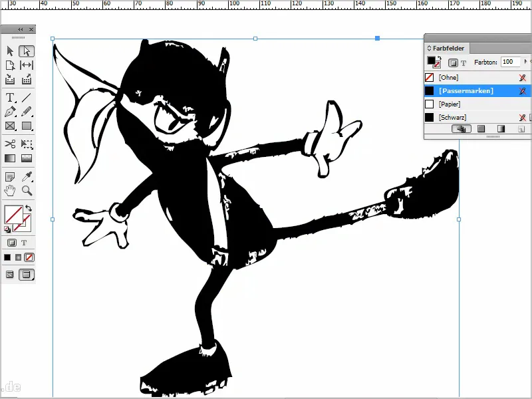Image resolution: width=532 pixels, height=399 pixels.
Task: Choose the Free Transform tool
Action: point(27,144)
